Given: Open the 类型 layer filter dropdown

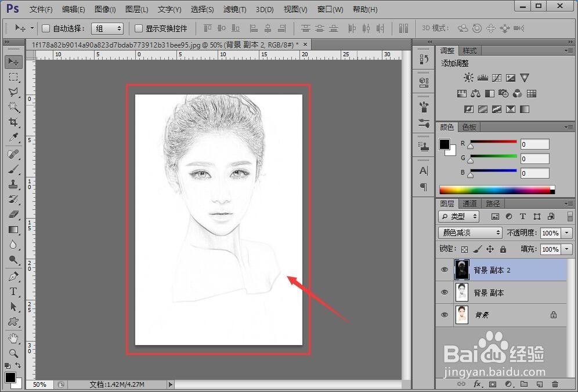Looking at the screenshot, I should (459, 216).
